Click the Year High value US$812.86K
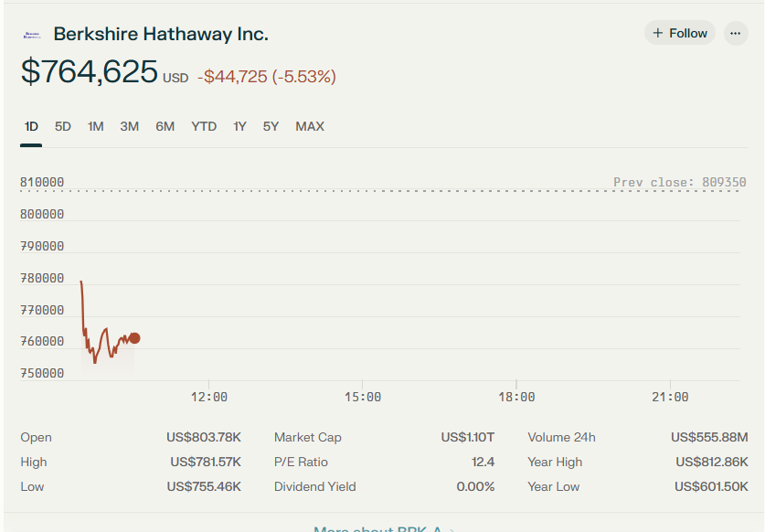The image size is (765, 532). click(x=712, y=462)
